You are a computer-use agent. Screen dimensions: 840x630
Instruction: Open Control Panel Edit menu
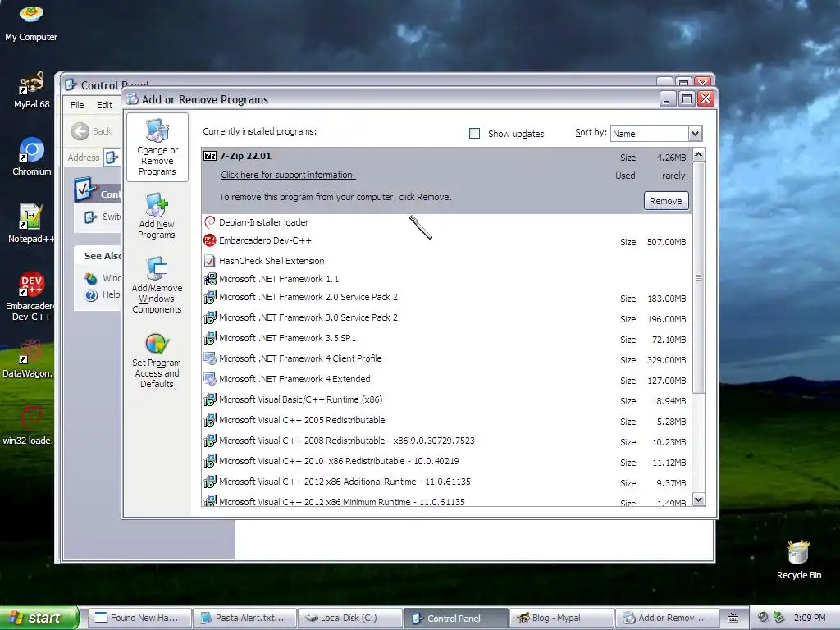click(104, 105)
